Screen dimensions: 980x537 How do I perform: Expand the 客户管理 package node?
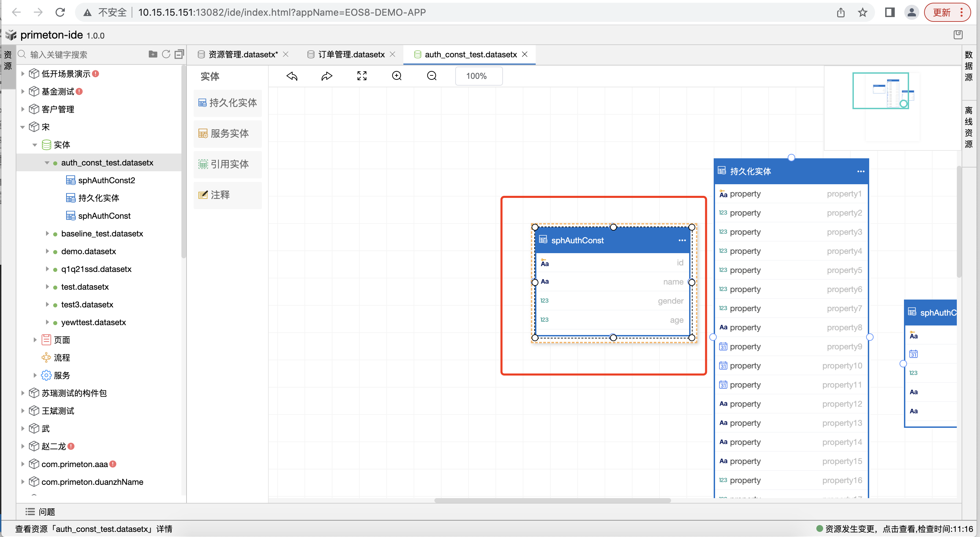click(x=23, y=109)
